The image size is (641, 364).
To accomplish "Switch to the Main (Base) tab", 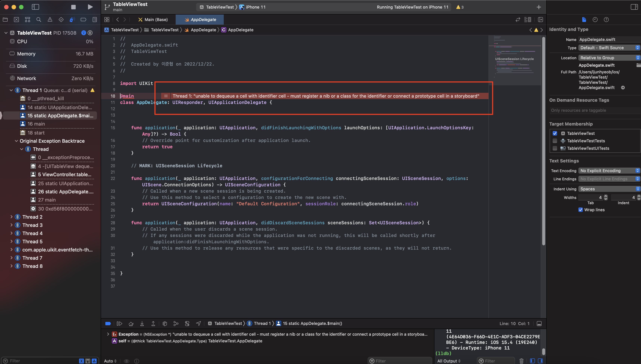I will pyautogui.click(x=153, y=20).
